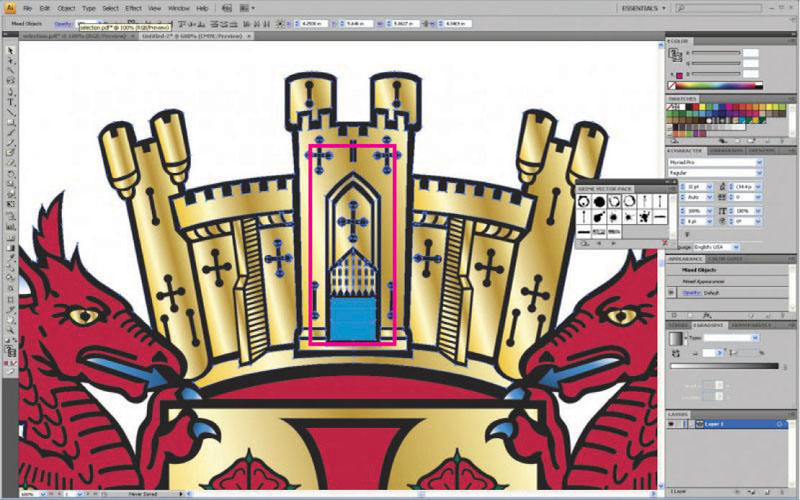Screen dimensions: 800x500
Task: Switch to the Untitled-2 document tab
Action: (195, 36)
